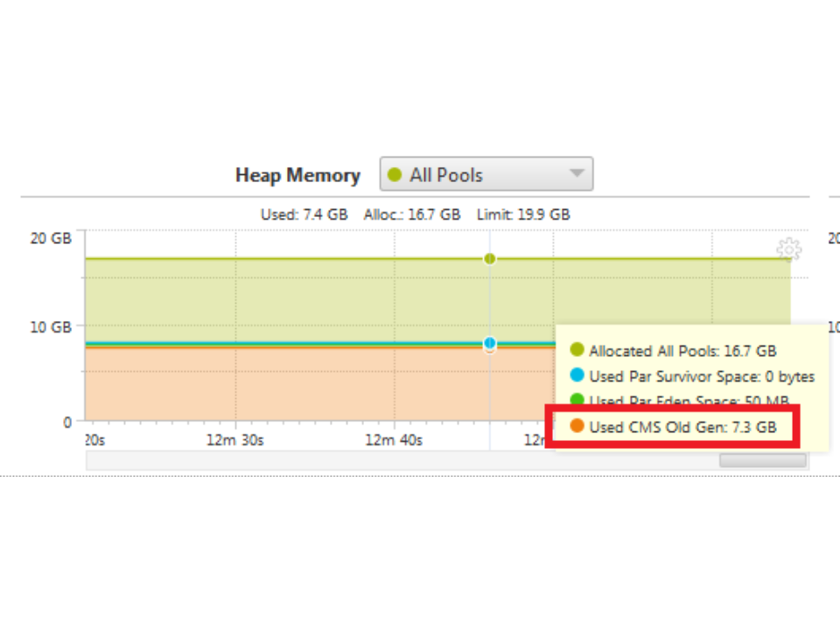Click the blue data point marker on chart
The height and width of the screenshot is (630, 840).
490,343
